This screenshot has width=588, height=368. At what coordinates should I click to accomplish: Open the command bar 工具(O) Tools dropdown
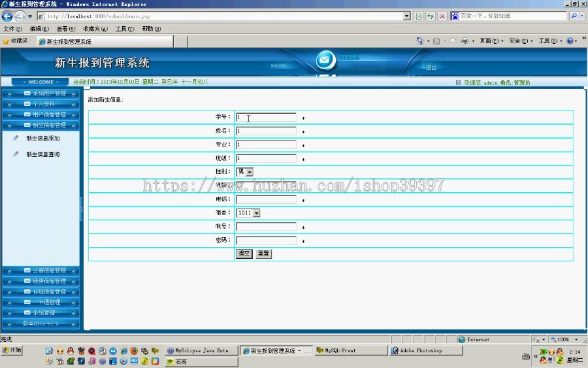click(x=550, y=41)
